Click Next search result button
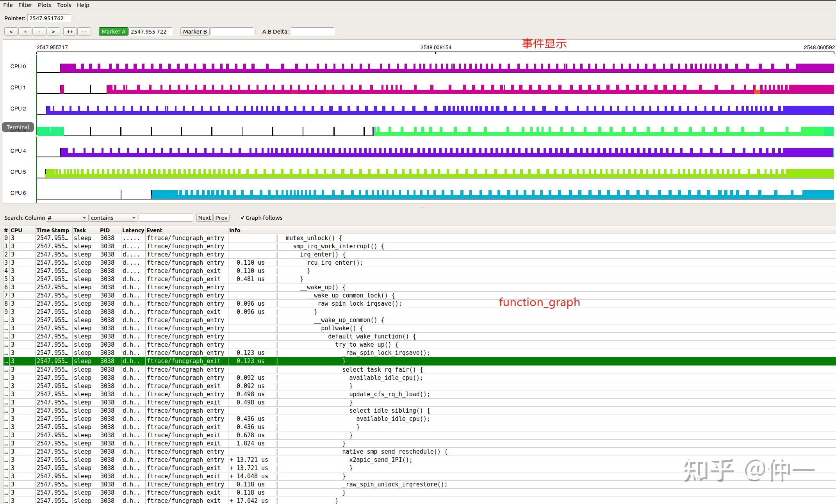This screenshot has width=836, height=504. pyautogui.click(x=204, y=218)
